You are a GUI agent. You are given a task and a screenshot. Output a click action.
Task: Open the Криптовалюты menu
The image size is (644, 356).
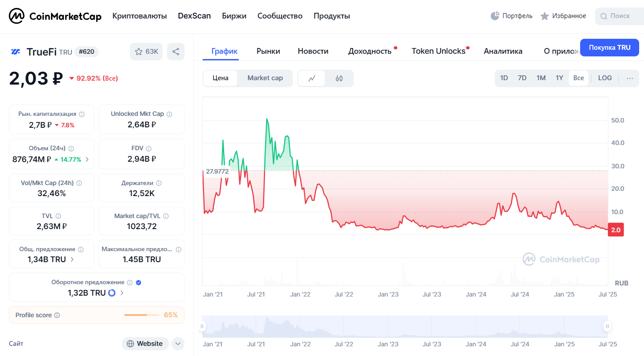(140, 16)
